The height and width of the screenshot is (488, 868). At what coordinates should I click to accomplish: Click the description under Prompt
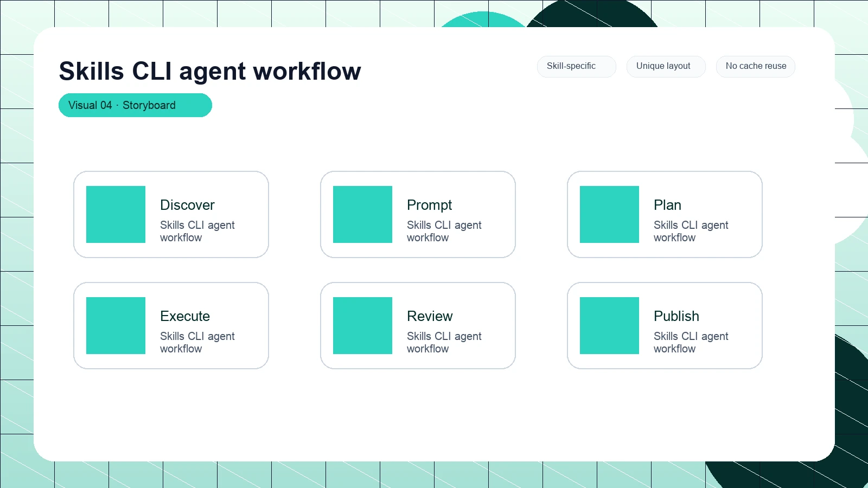(444, 231)
